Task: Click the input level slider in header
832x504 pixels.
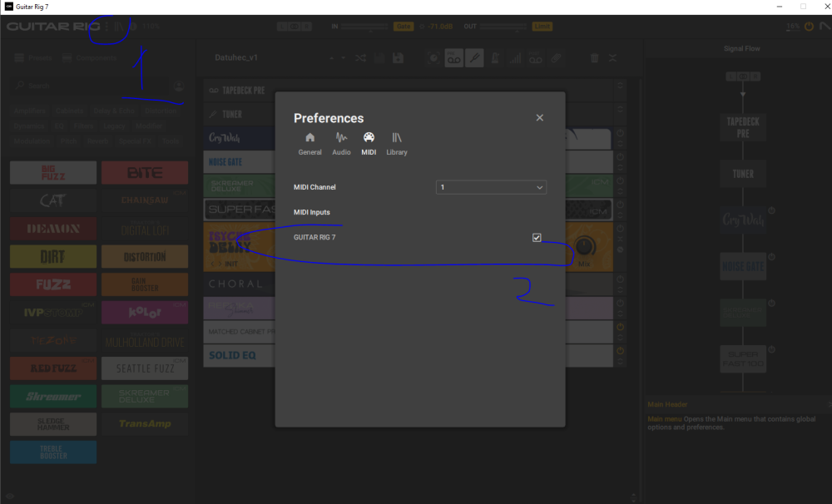Action: 364,26
